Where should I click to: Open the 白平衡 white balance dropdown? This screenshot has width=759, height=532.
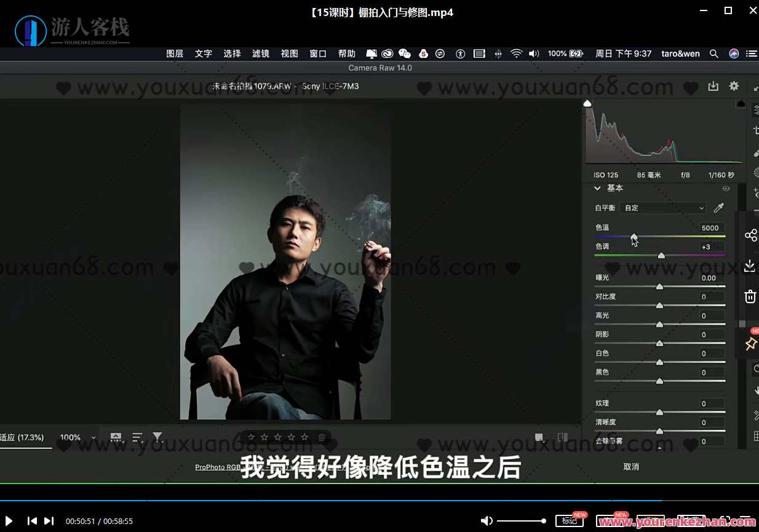click(x=663, y=207)
